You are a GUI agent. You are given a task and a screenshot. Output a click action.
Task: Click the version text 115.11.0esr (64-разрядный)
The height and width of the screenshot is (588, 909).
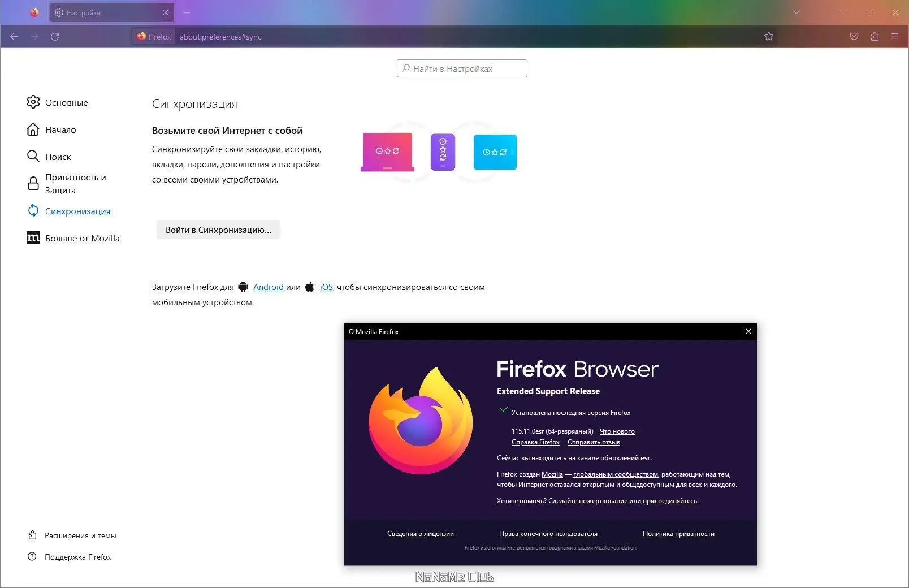tap(552, 431)
